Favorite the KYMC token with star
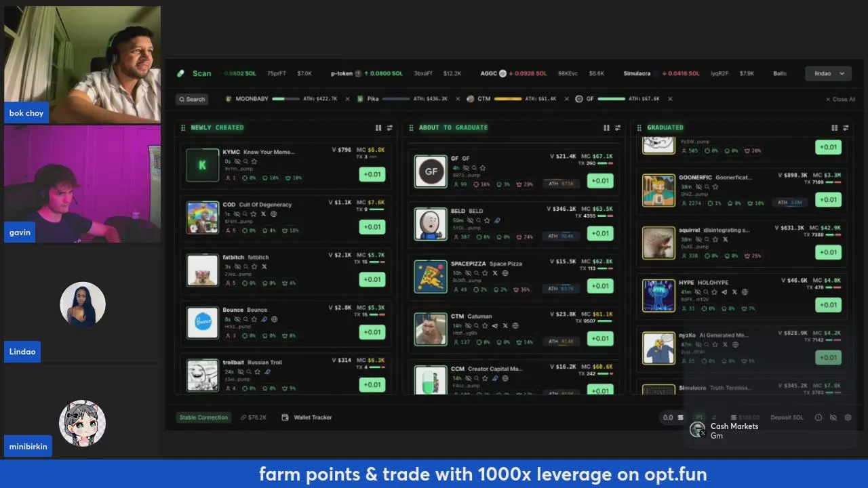This screenshot has width=868, height=488. coord(254,161)
